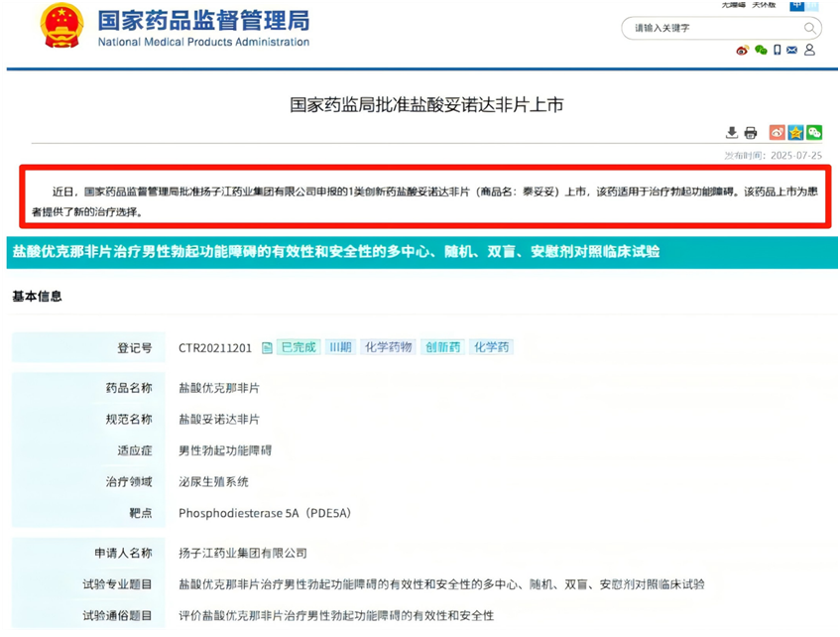Focus the 请输入关键字 search field
Image resolution: width=840 pixels, height=637 pixels.
[x=721, y=28]
